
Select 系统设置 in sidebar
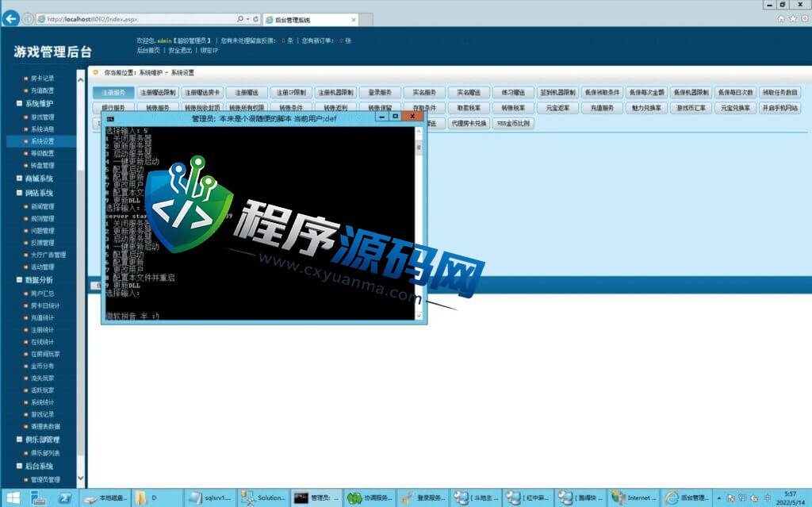click(x=43, y=141)
